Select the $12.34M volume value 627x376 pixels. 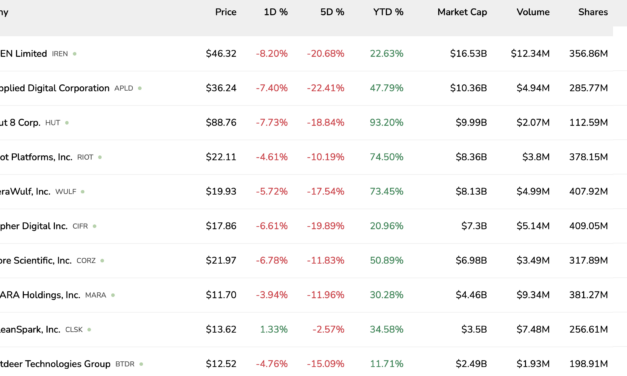(530, 54)
